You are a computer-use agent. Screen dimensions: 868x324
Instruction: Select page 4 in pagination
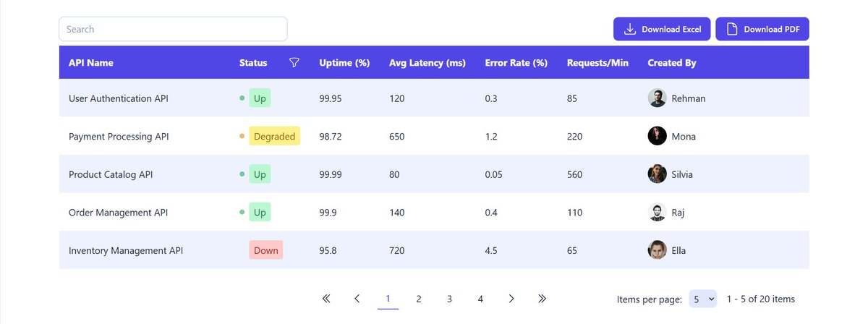pyautogui.click(x=480, y=298)
